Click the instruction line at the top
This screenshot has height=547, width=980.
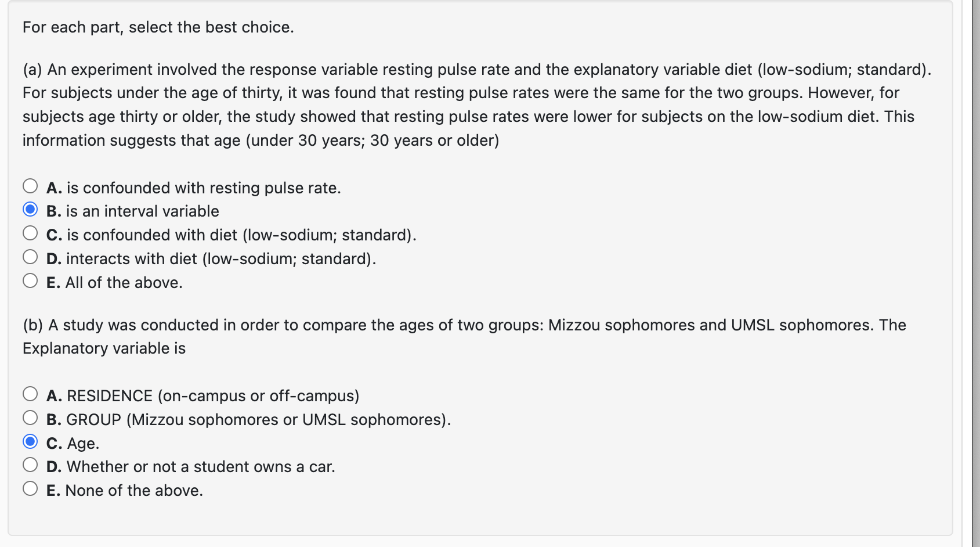pyautogui.click(x=157, y=27)
